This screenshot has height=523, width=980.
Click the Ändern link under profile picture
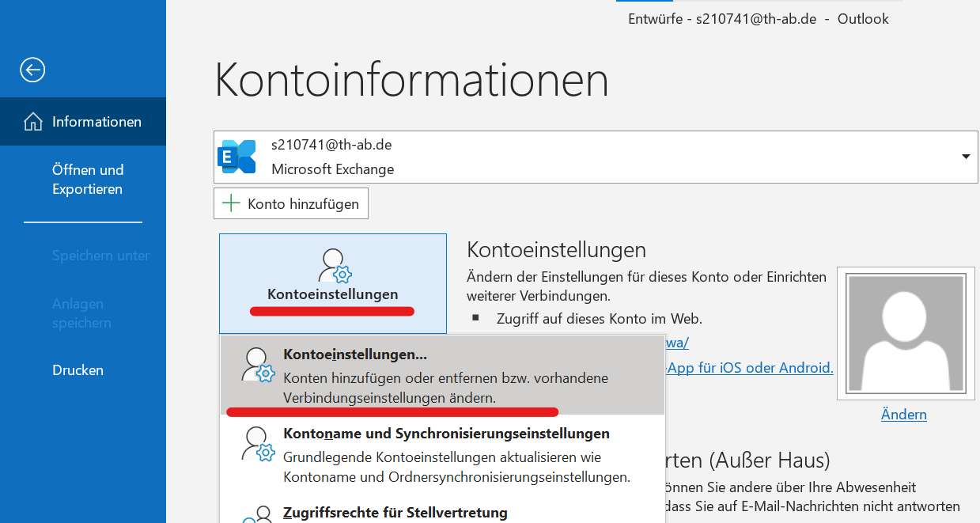[903, 415]
